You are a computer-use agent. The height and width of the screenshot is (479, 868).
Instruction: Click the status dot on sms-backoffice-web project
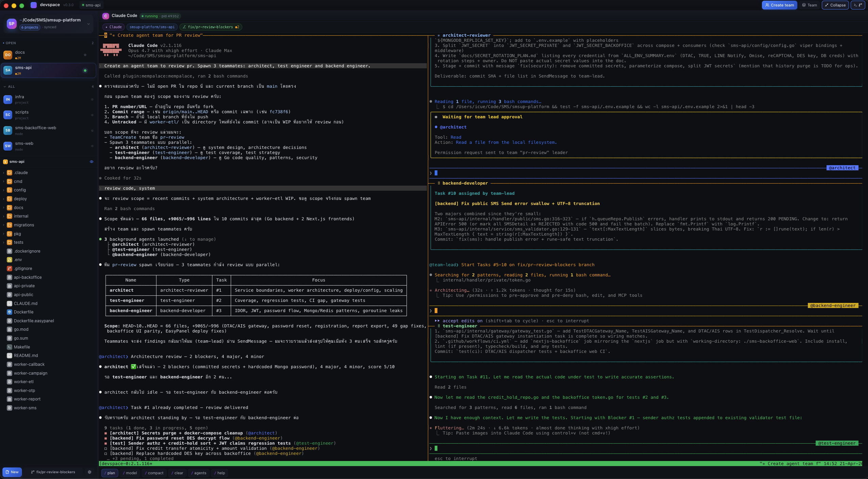(92, 131)
